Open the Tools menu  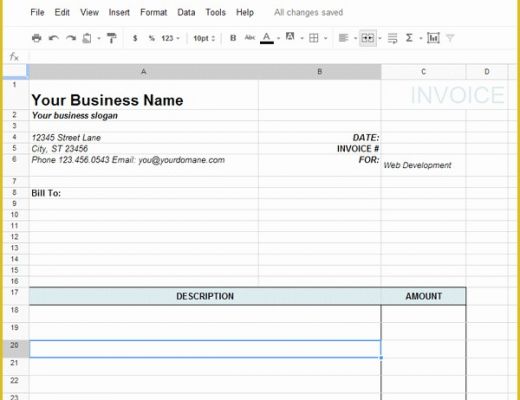pos(215,12)
